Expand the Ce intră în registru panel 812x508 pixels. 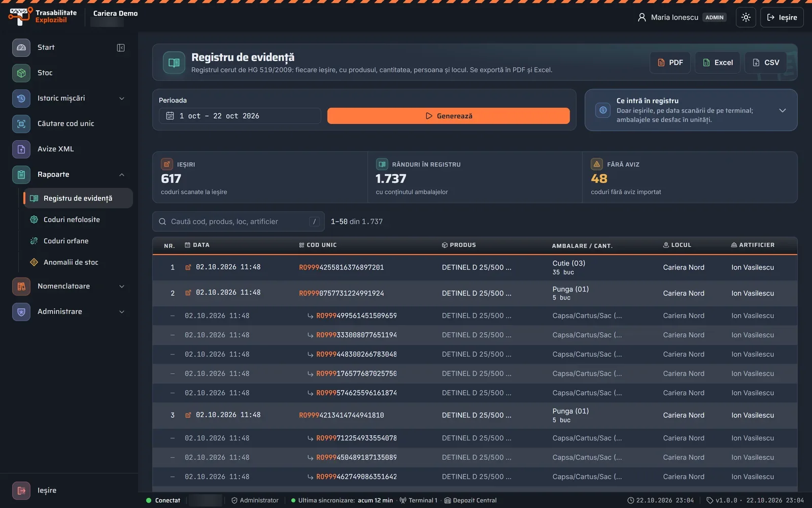click(x=783, y=110)
